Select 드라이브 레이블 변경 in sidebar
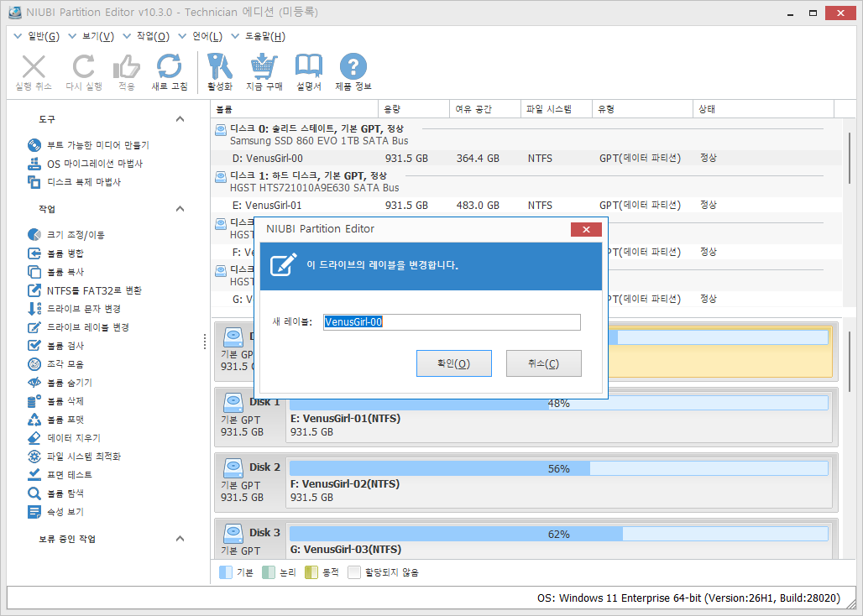863x616 pixels. tap(78, 327)
